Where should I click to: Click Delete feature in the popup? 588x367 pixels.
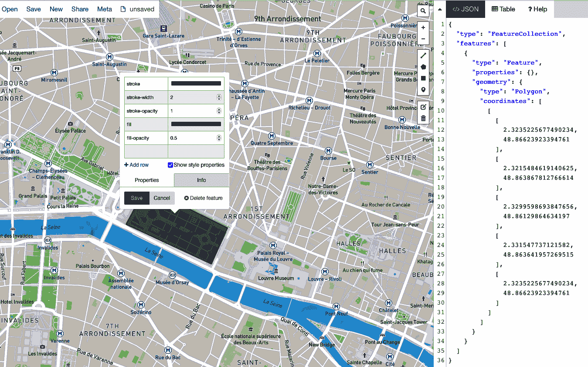204,198
